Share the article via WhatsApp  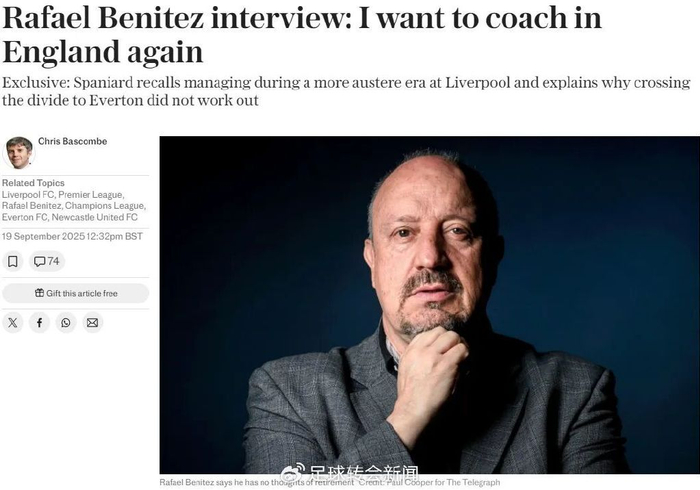(x=66, y=322)
